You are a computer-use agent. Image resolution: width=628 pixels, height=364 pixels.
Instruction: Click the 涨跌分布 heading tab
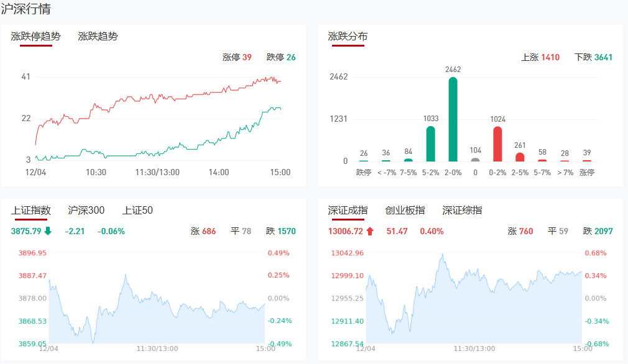(348, 36)
